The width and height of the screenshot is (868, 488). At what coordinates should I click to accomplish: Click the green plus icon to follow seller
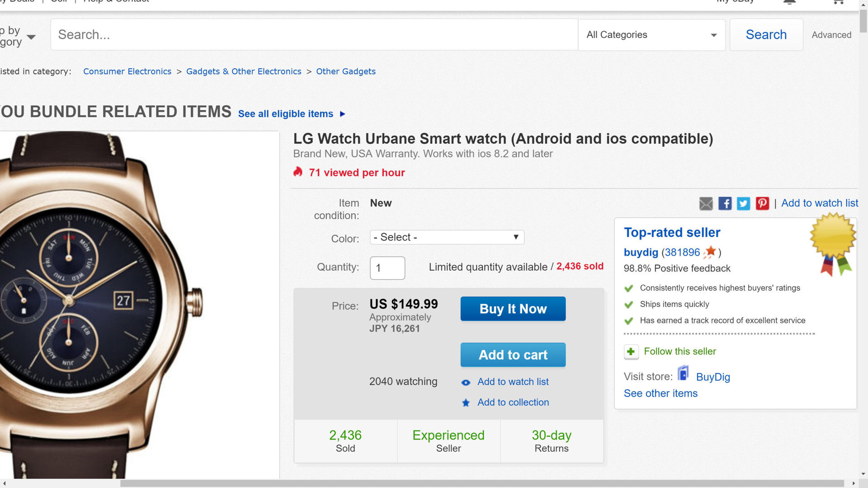point(631,352)
